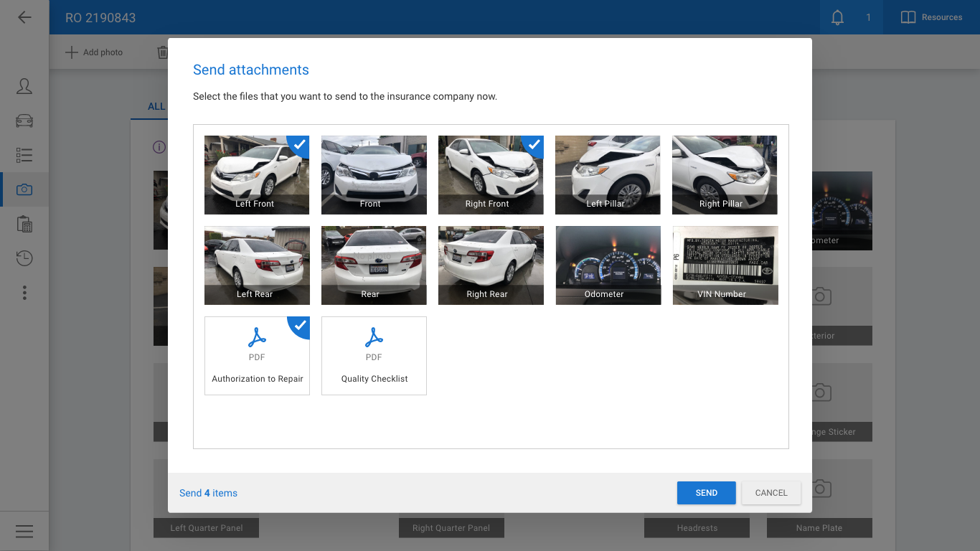
Task: Click the notifications bell icon
Action: click(837, 17)
